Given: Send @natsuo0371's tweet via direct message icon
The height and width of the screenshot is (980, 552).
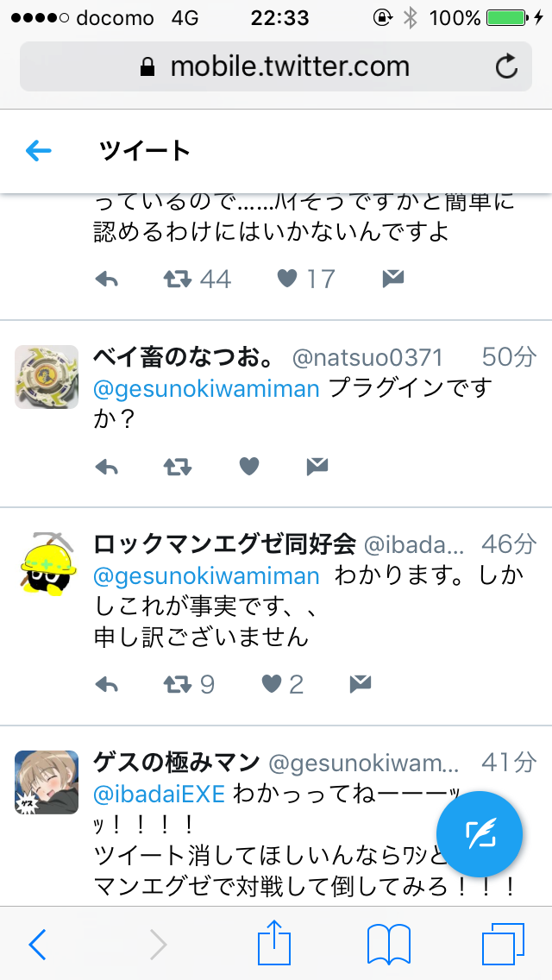Looking at the screenshot, I should (317, 466).
